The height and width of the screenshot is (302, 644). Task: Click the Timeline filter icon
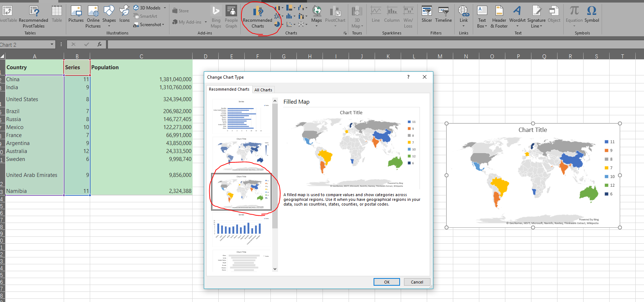coord(443,15)
